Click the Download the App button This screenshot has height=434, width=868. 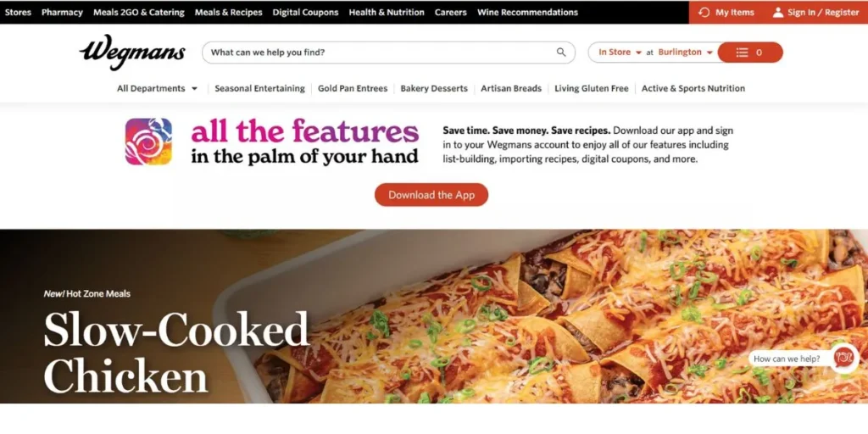[x=431, y=195]
